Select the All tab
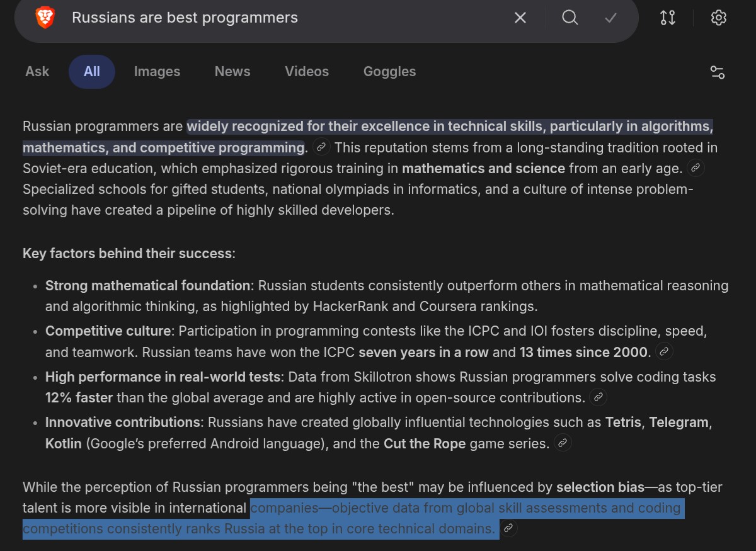 [92, 72]
